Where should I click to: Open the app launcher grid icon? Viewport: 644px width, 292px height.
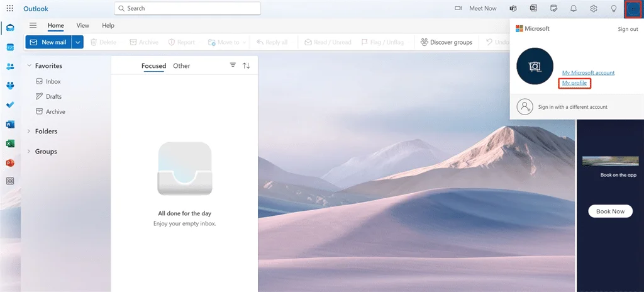pos(10,8)
